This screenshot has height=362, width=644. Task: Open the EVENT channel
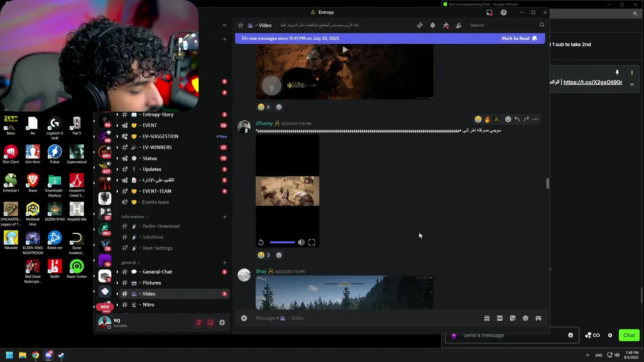(175, 125)
